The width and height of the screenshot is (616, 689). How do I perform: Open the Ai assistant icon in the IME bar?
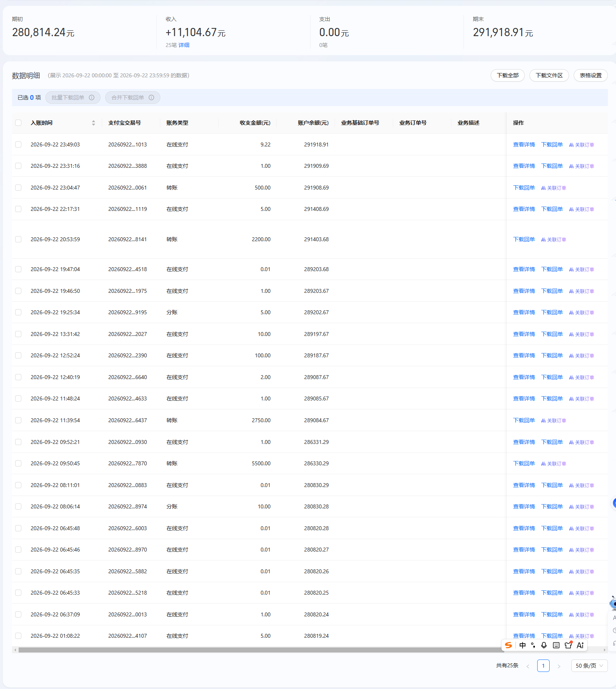pyautogui.click(x=580, y=645)
